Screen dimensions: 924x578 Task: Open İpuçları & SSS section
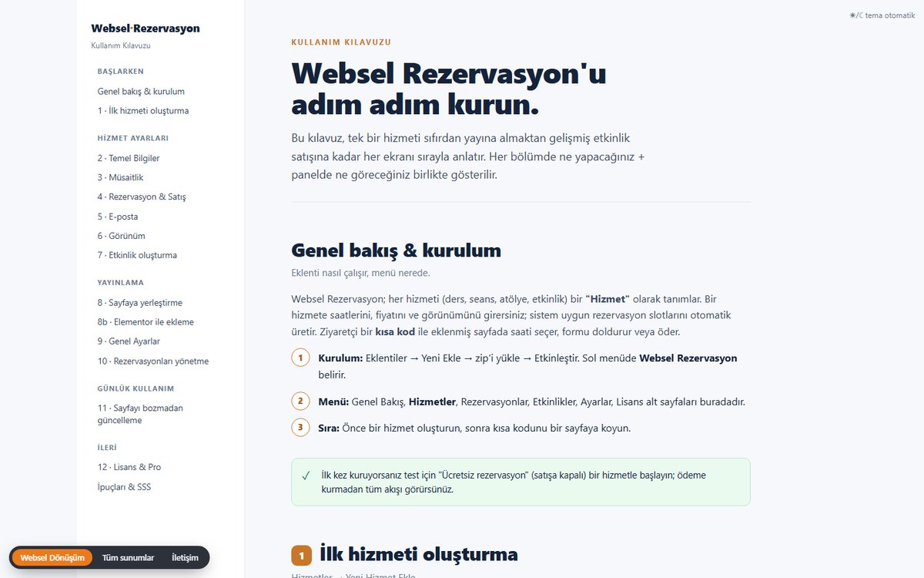click(124, 487)
